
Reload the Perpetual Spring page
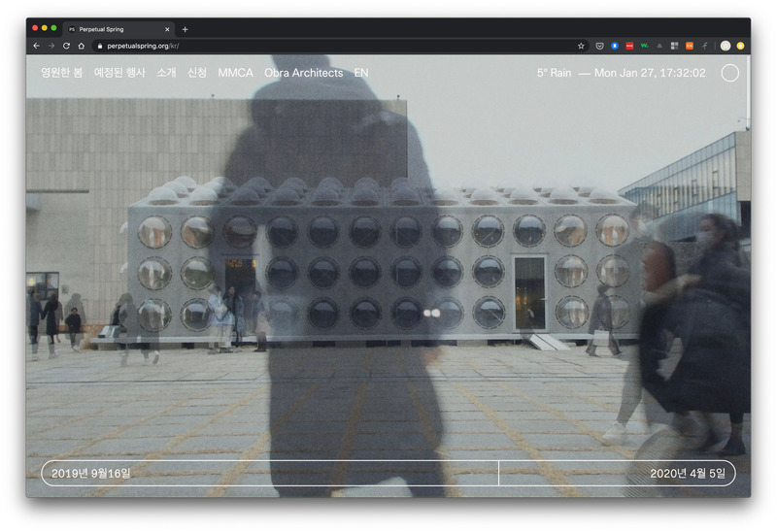point(66,46)
